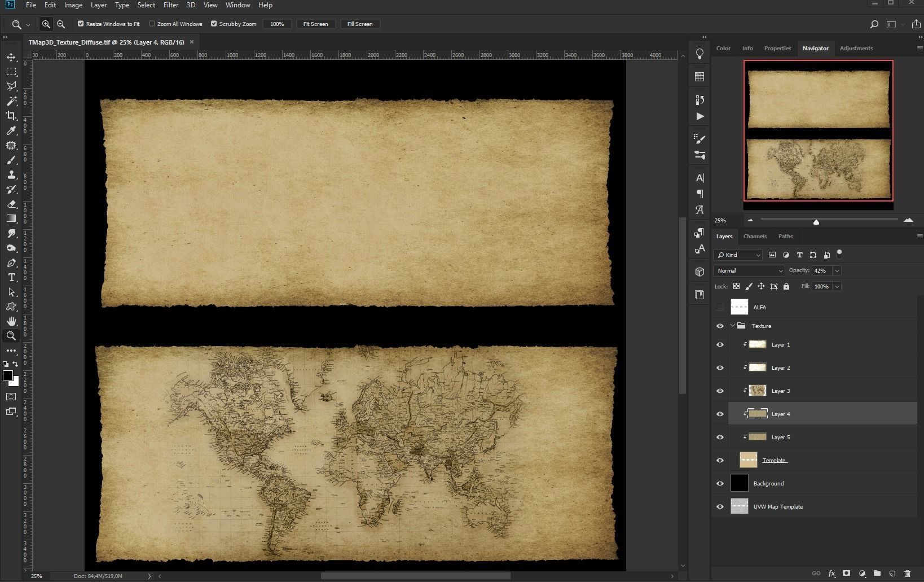924x582 pixels.
Task: Open the Opacity slider dropdown
Action: click(x=837, y=271)
